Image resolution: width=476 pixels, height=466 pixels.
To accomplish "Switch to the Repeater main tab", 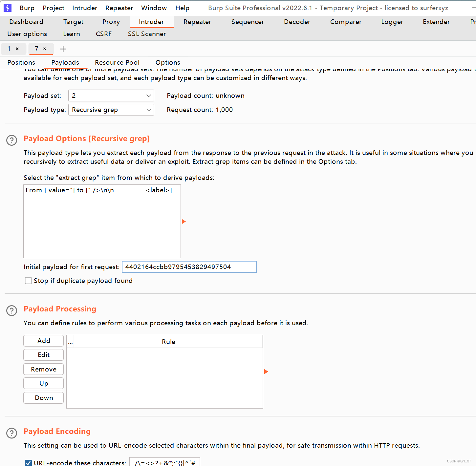I will coord(197,22).
